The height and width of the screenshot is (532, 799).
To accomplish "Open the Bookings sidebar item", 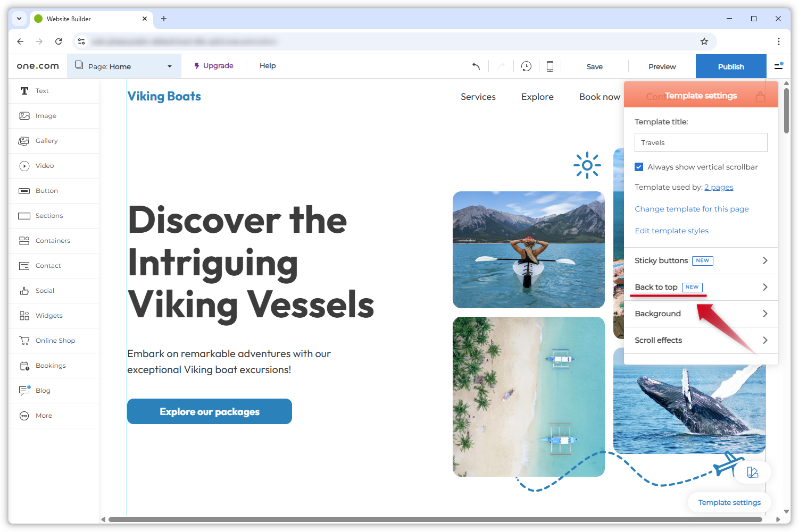I will pos(51,366).
